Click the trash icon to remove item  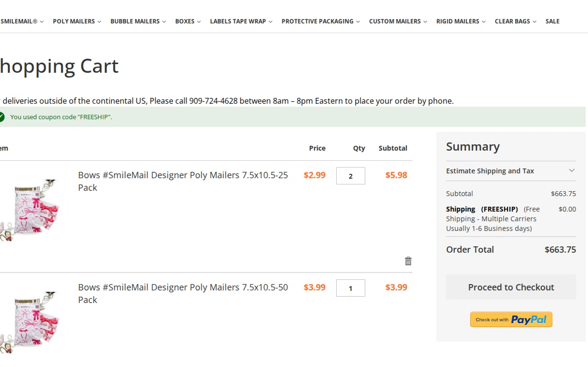tap(408, 261)
